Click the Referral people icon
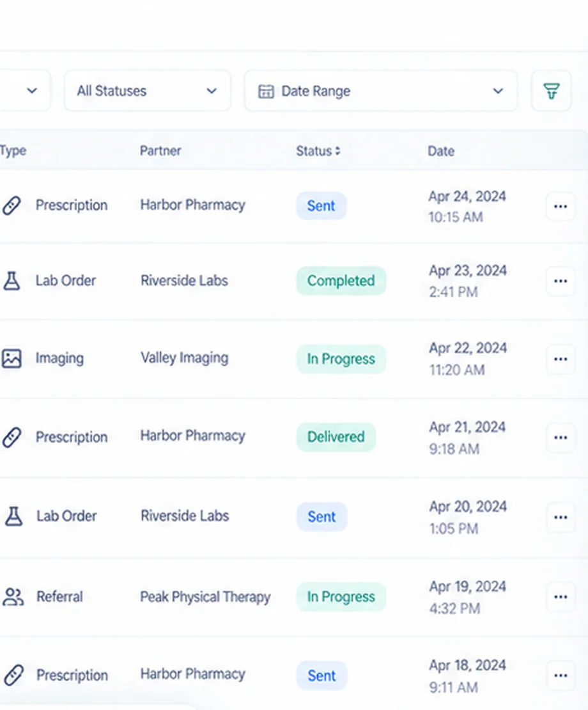Image resolution: width=588 pixels, height=710 pixels. (13, 597)
